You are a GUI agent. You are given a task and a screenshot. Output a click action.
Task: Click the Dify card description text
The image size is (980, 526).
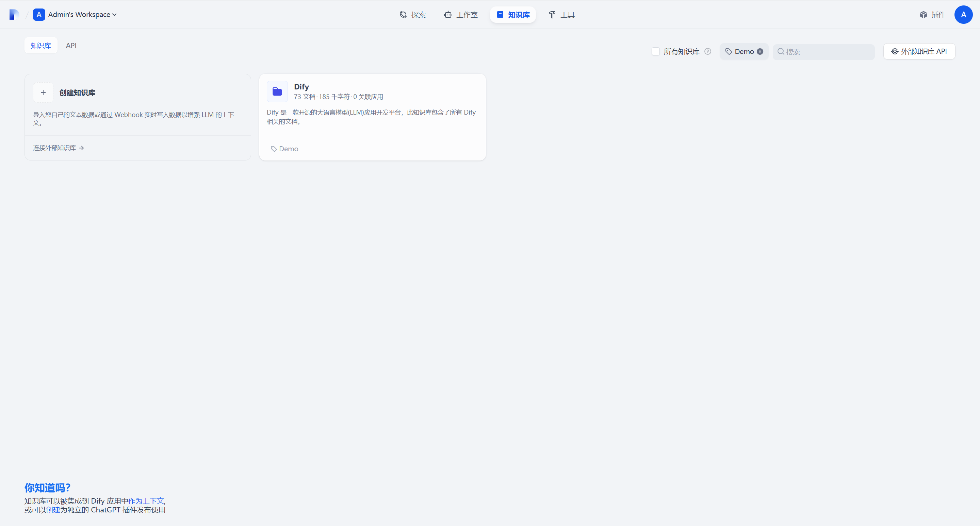pos(371,117)
